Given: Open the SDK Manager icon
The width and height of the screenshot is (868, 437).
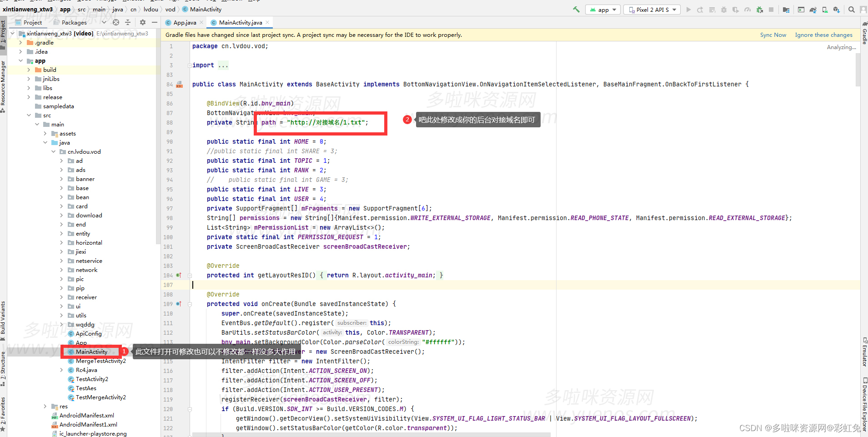Looking at the screenshot, I should coord(837,10).
